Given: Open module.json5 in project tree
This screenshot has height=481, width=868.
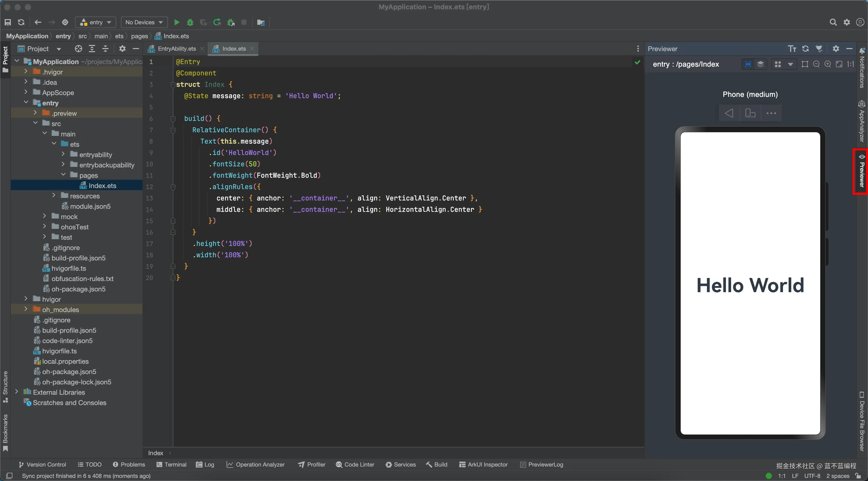Looking at the screenshot, I should pyautogui.click(x=90, y=206).
